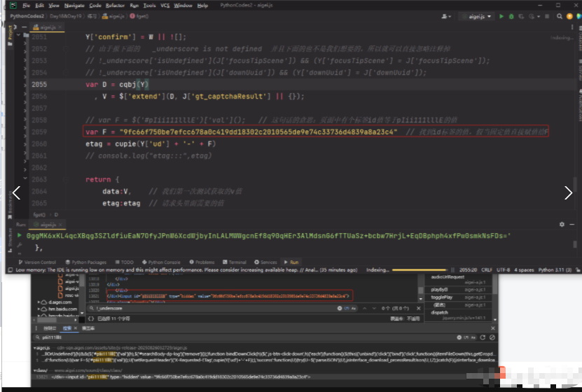Click the fget() breadcrumb in navigation bar

tap(139, 16)
